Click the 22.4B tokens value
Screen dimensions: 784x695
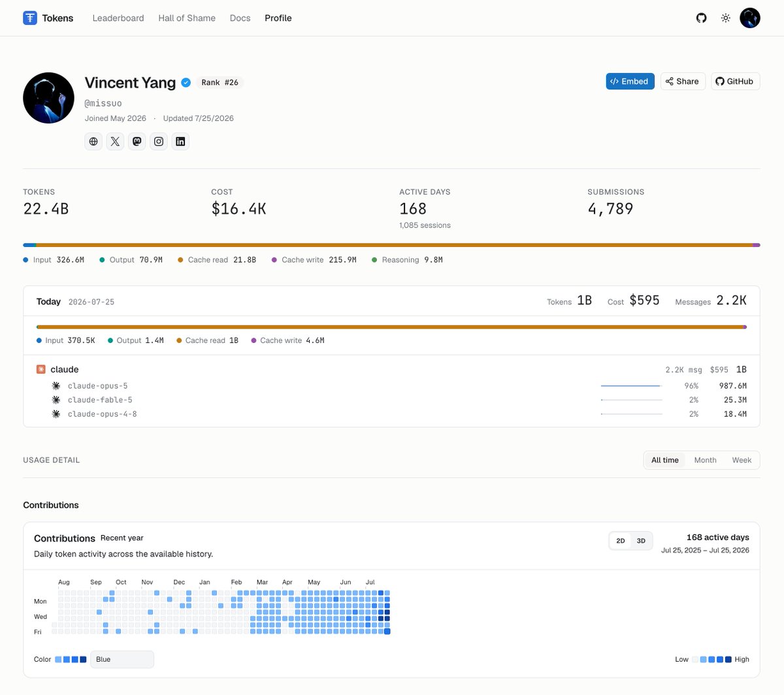(x=46, y=209)
